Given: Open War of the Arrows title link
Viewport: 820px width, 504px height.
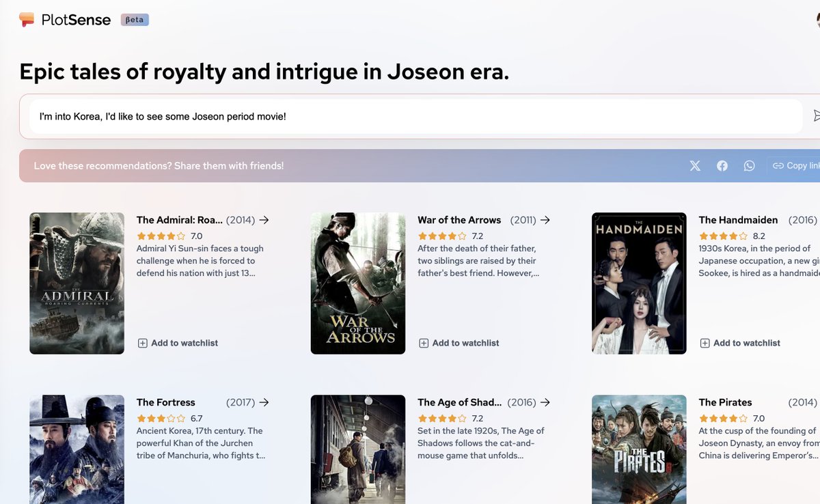Looking at the screenshot, I should (x=459, y=220).
